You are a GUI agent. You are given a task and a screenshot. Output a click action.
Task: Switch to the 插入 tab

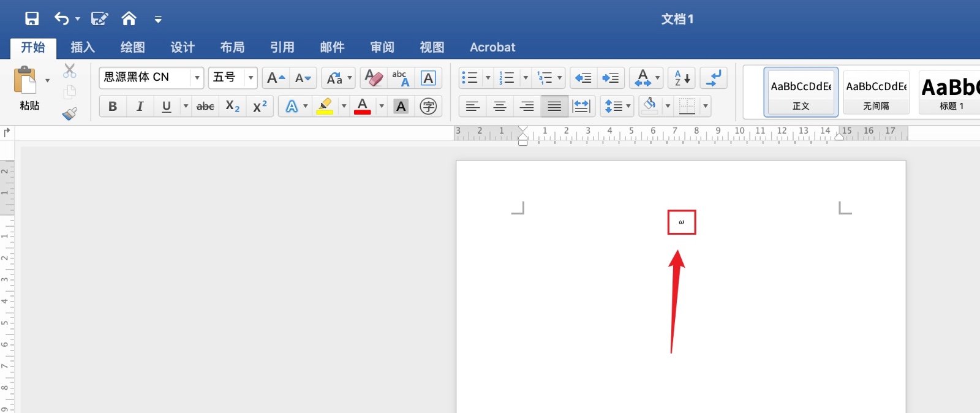[83, 47]
